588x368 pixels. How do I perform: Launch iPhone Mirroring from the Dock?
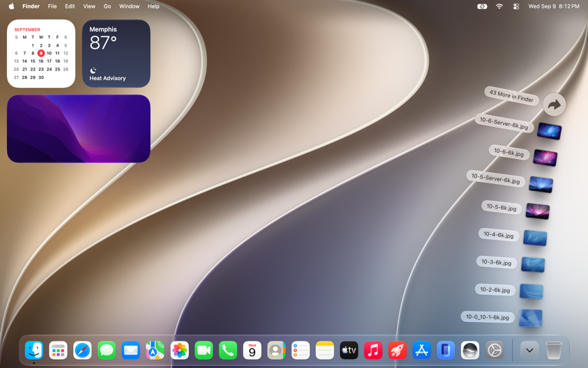(x=445, y=351)
